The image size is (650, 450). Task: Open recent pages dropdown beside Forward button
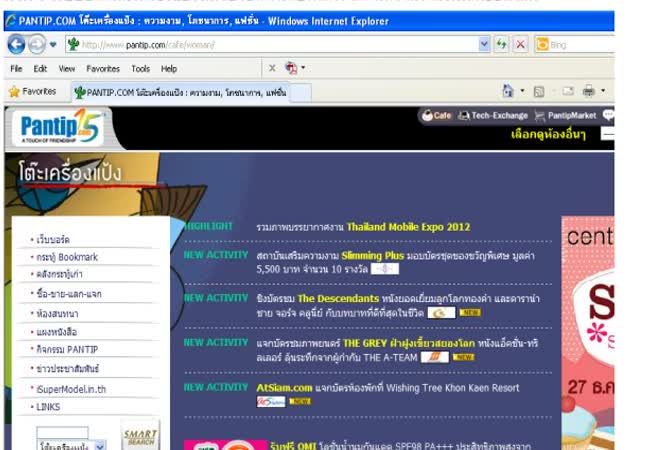click(x=53, y=44)
